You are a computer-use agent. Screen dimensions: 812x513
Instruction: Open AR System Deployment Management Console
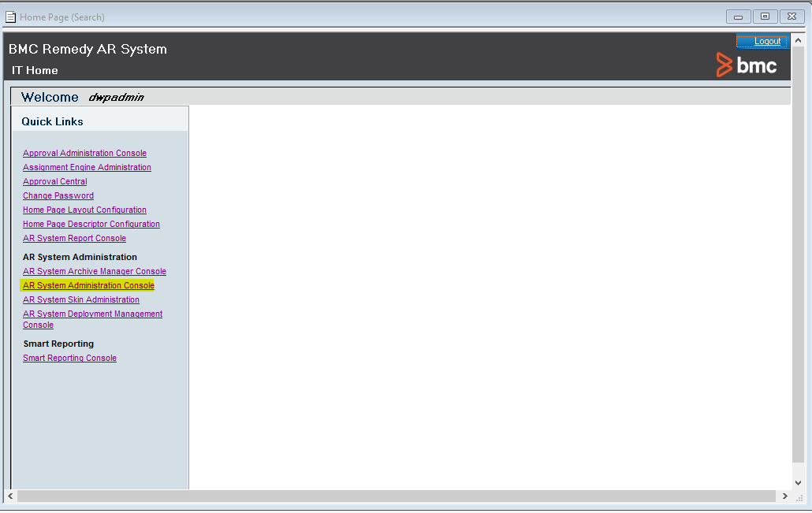pos(93,319)
